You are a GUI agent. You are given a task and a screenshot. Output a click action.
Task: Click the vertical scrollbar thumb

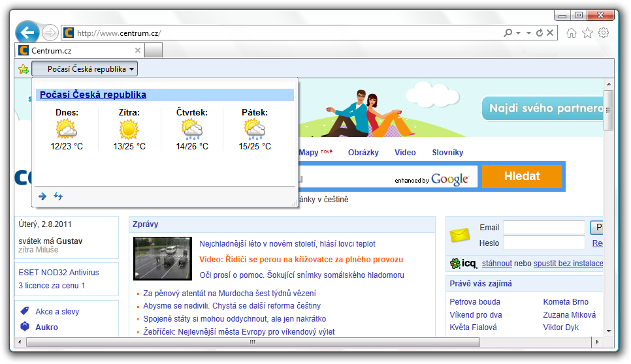click(x=609, y=110)
